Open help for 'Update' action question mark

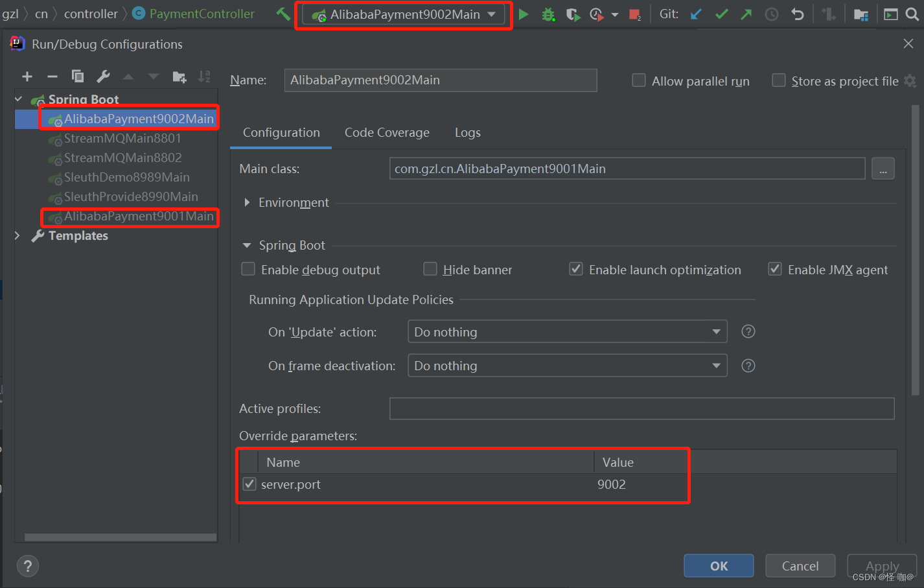(748, 331)
